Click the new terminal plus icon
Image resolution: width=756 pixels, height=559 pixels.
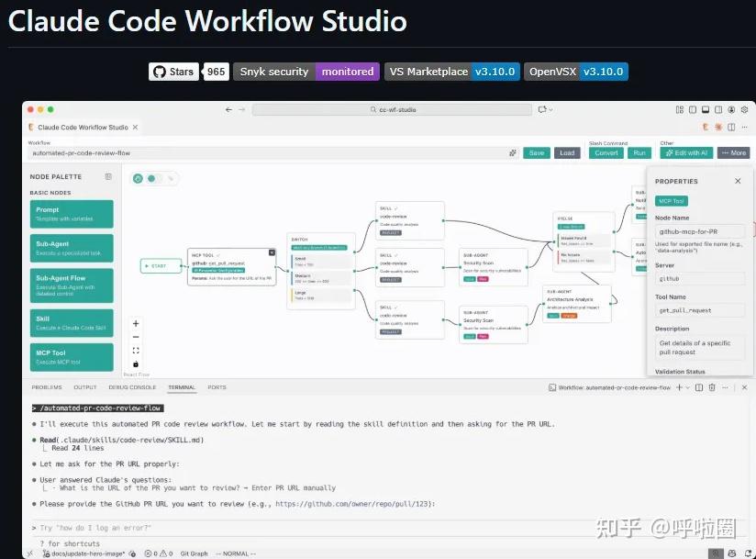[x=679, y=387]
